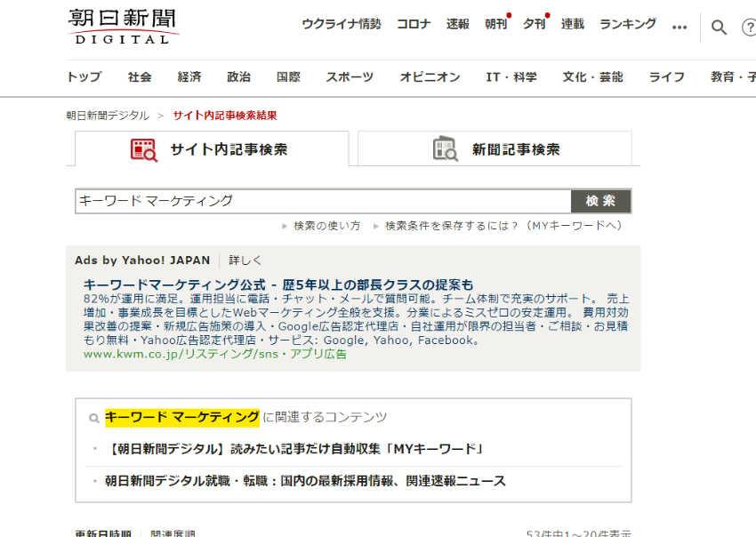This screenshot has width=756, height=537.
Task: Click the magnifier icon beside related content
Action: pos(94,418)
